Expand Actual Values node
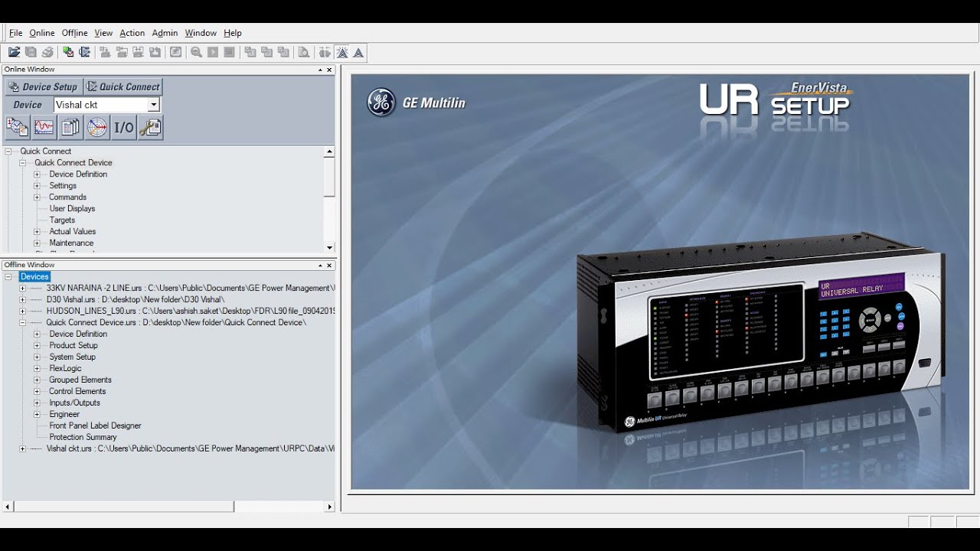Viewport: 980px width, 551px height. tap(37, 232)
